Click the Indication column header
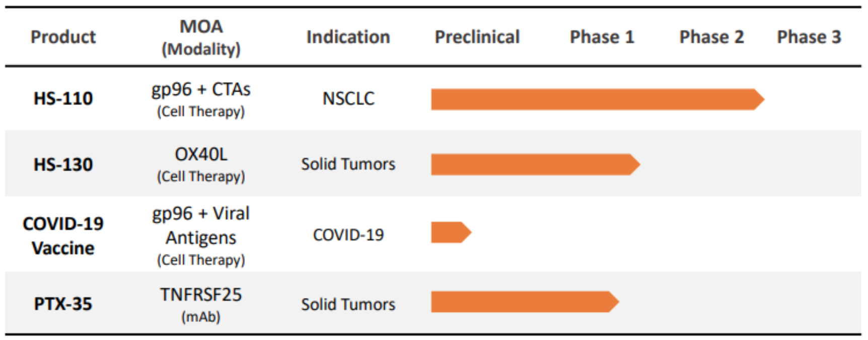This screenshot has width=868, height=340. 348,37
